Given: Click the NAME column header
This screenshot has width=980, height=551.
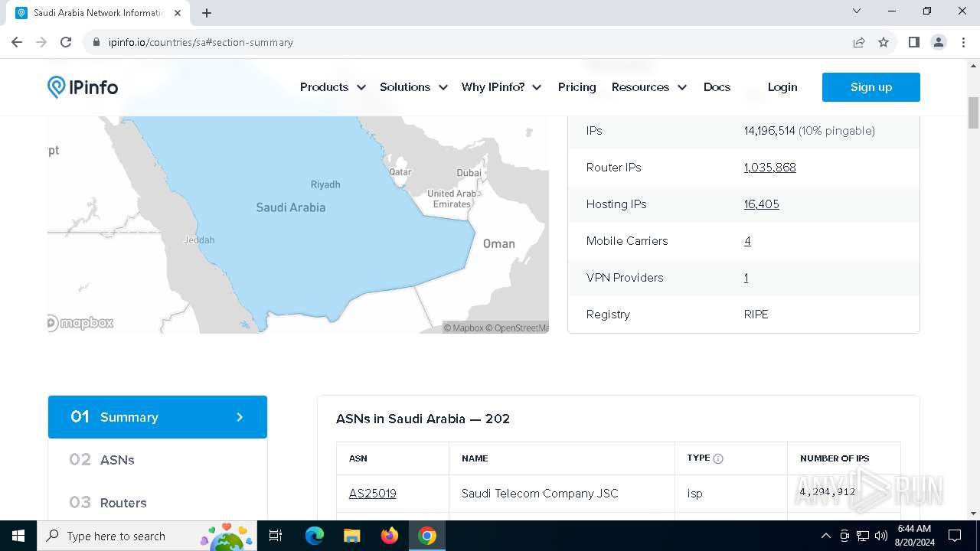Looking at the screenshot, I should (475, 458).
